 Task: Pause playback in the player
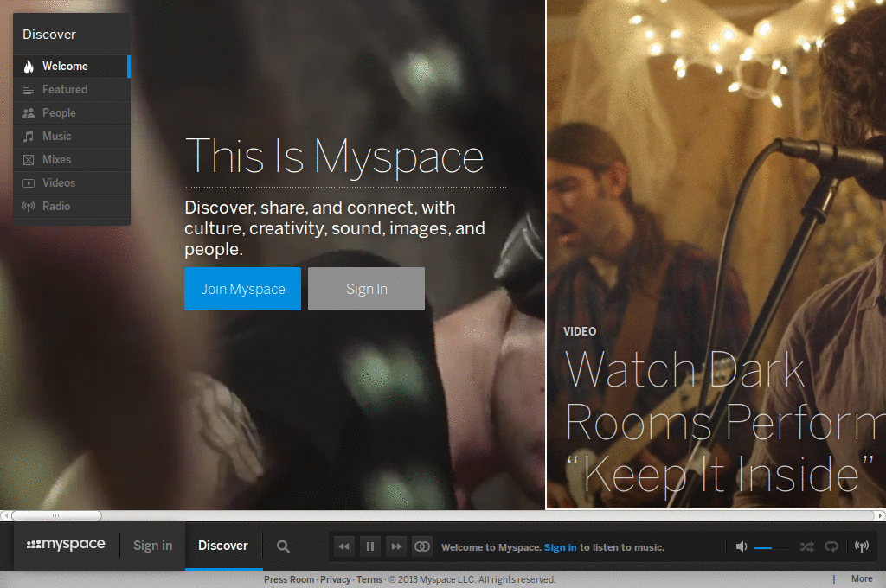click(x=370, y=546)
